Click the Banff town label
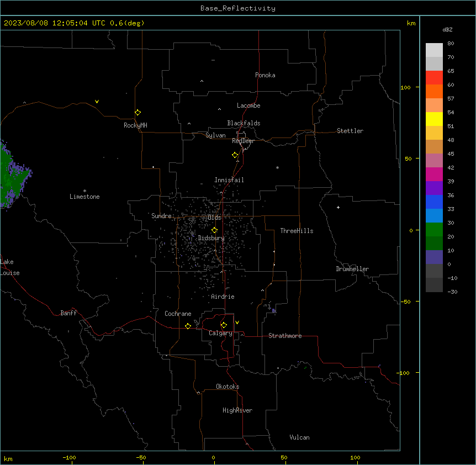 point(68,313)
